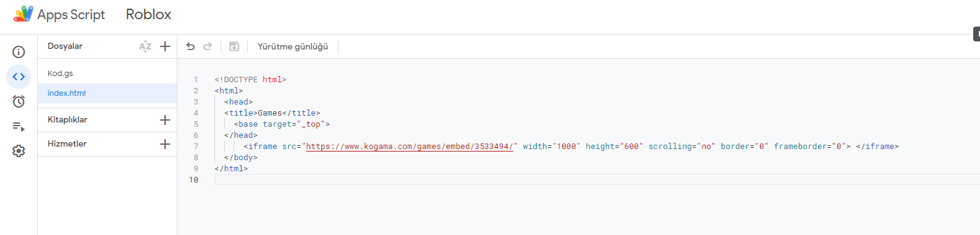
Task: Add a new file with Dosyalar plus
Action: tap(165, 46)
